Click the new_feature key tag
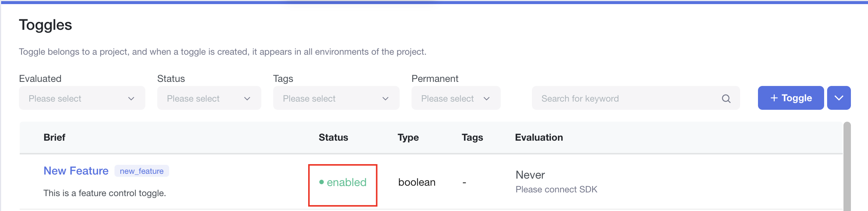Viewport: 868px width, 211px height. tap(142, 171)
